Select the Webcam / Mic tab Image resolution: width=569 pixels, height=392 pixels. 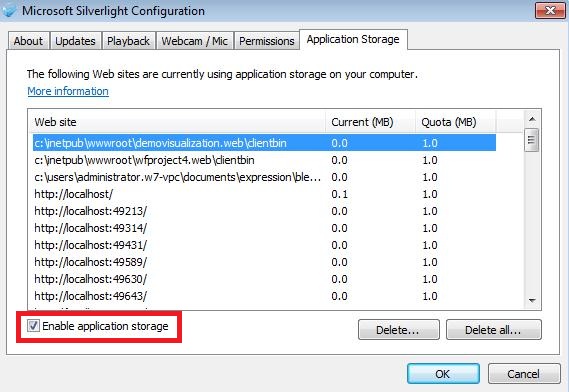(195, 41)
